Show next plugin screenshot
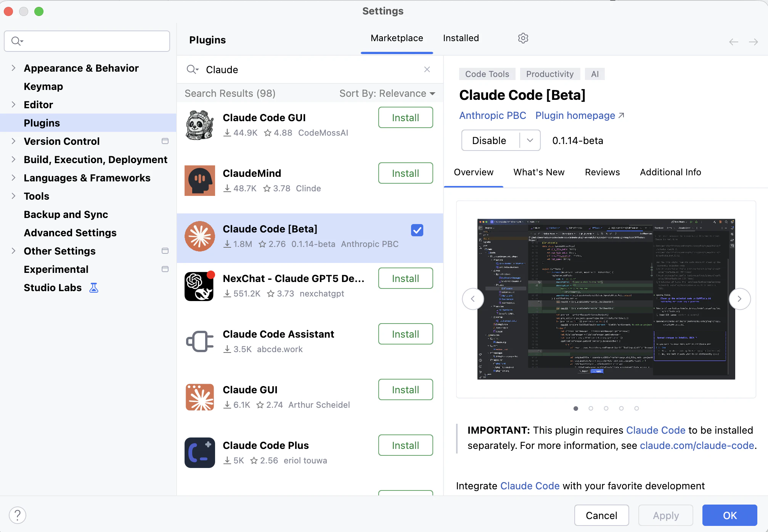 tap(740, 299)
